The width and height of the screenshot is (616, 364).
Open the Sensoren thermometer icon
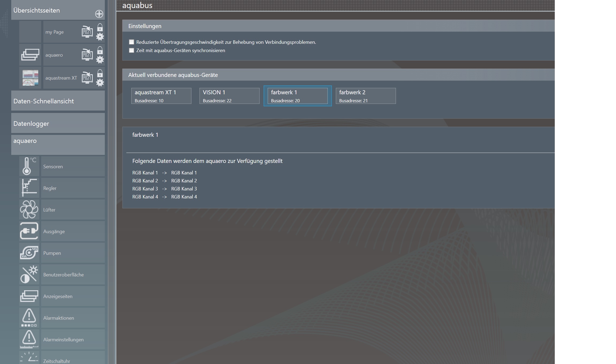29,166
